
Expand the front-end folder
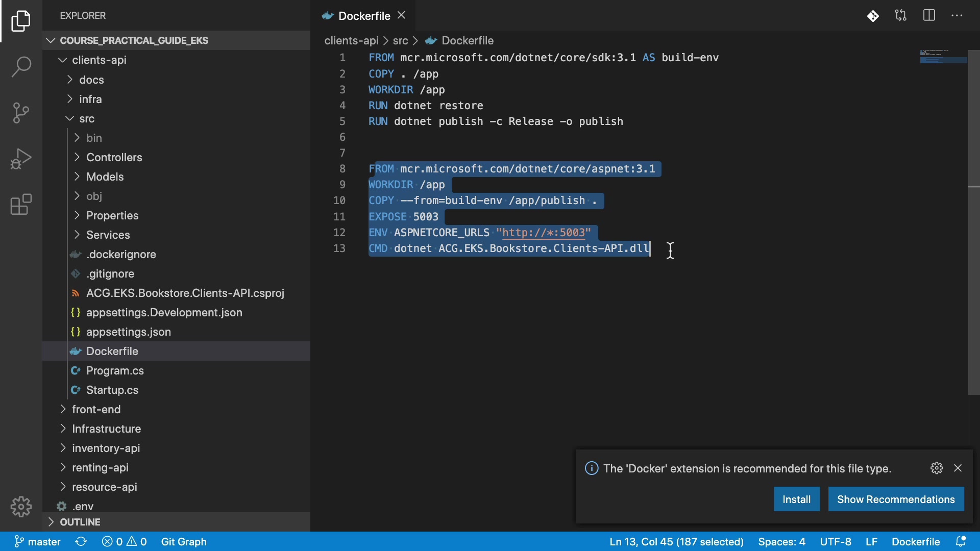(x=96, y=410)
